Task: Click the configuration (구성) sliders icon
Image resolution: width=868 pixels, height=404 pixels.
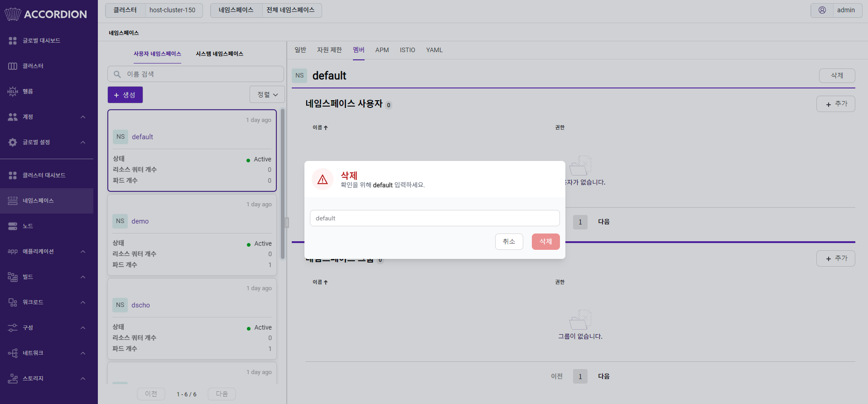Action: pyautogui.click(x=13, y=328)
